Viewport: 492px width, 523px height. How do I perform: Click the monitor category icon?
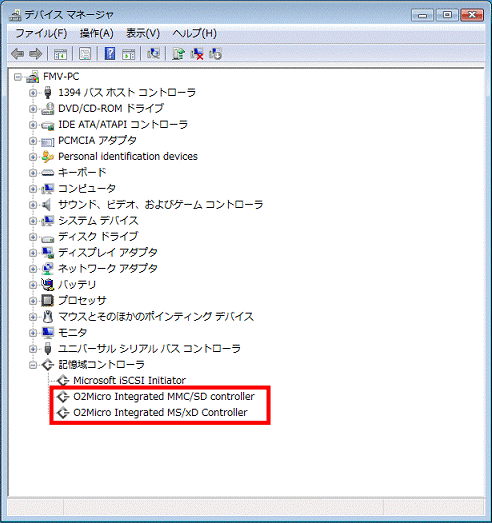coord(48,333)
